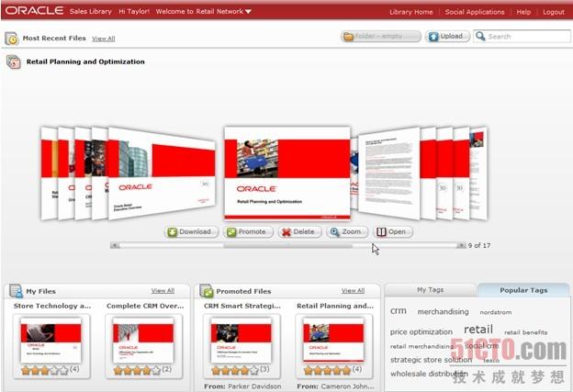Open CRM Smart Strategi... promoted thumbnail
Viewport: 573px width, 392px height.
(x=242, y=340)
